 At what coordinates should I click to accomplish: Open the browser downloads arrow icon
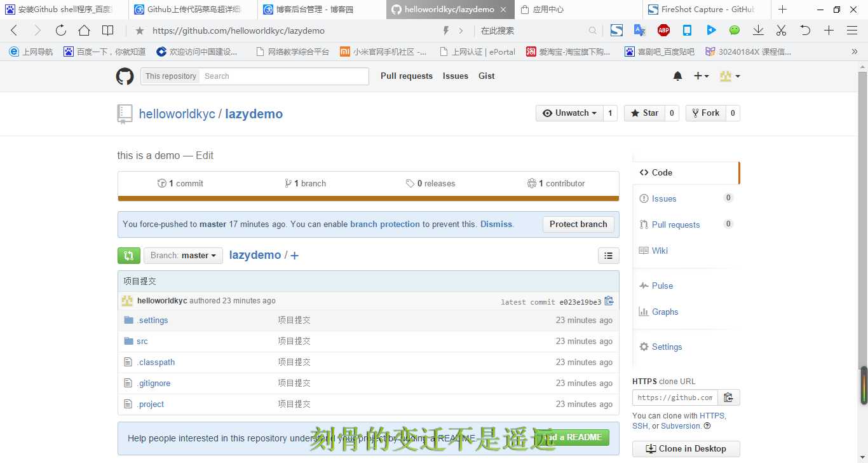click(758, 31)
